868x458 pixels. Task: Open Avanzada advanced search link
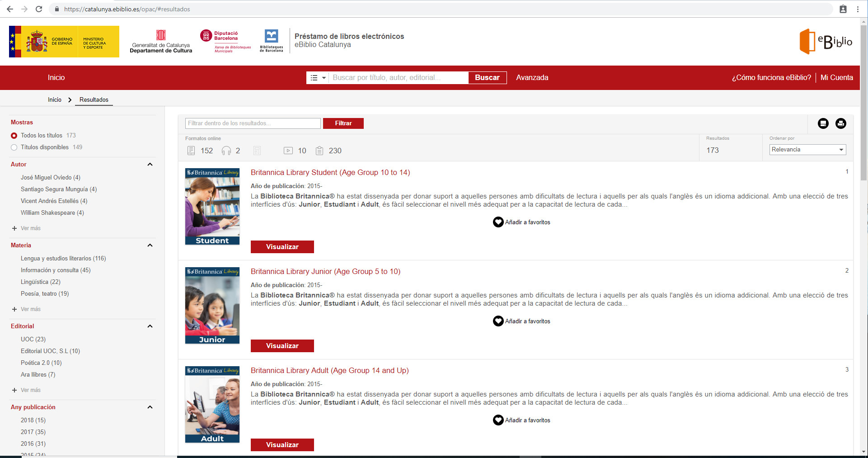pyautogui.click(x=532, y=78)
